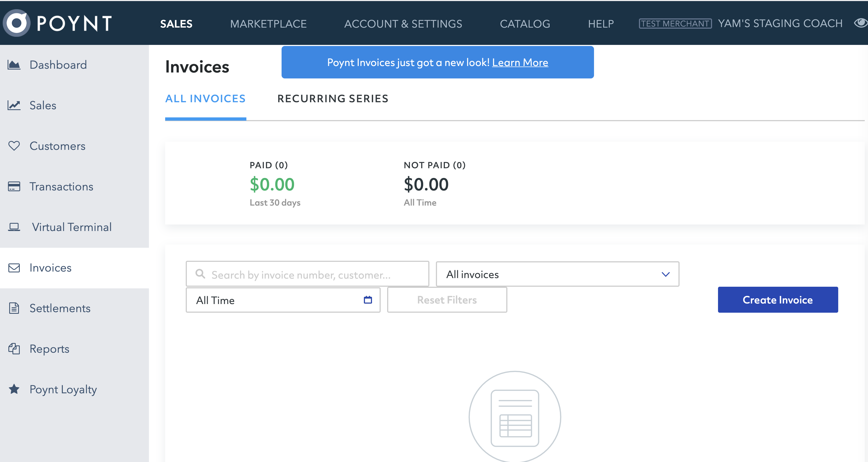This screenshot has height=462, width=868.
Task: Click the POYNT wordmark text
Action: [x=74, y=24]
